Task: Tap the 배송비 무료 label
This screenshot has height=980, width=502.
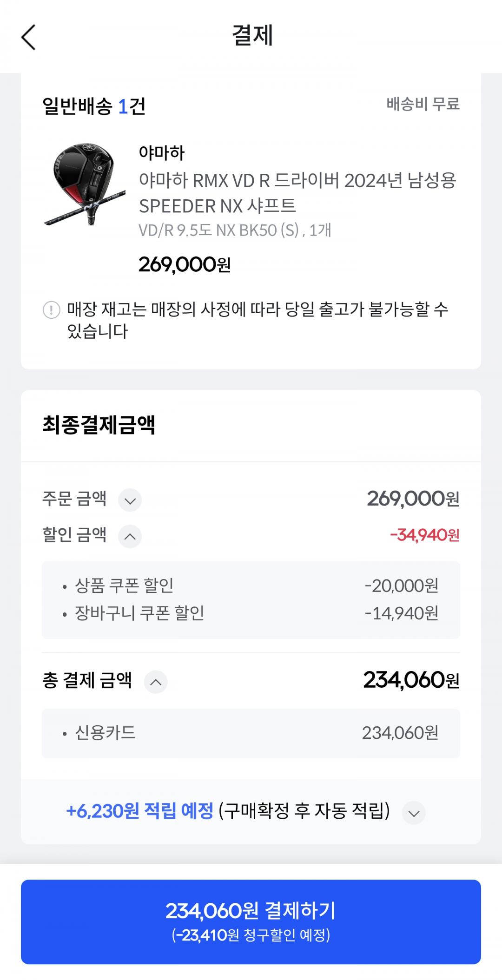Action: [423, 104]
